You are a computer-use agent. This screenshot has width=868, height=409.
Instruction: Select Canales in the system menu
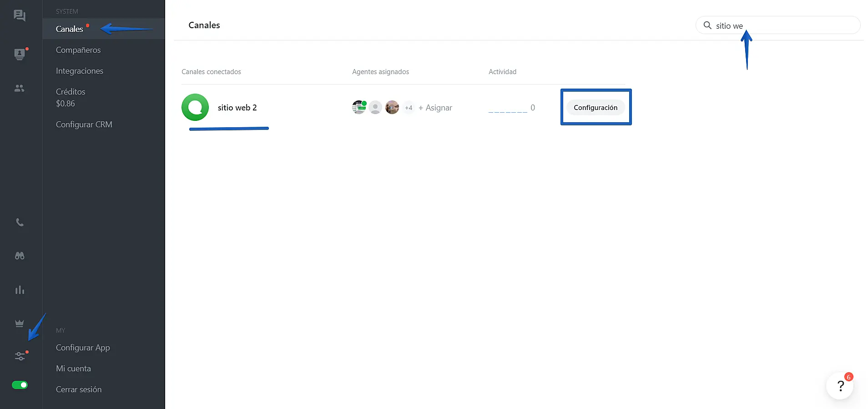tap(104, 29)
